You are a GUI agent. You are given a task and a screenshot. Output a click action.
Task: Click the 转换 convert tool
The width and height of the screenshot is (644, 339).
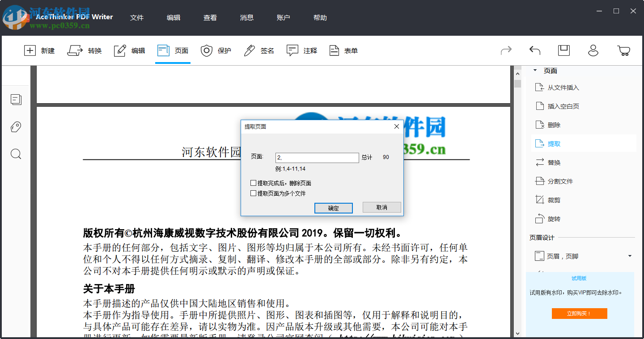(85, 50)
